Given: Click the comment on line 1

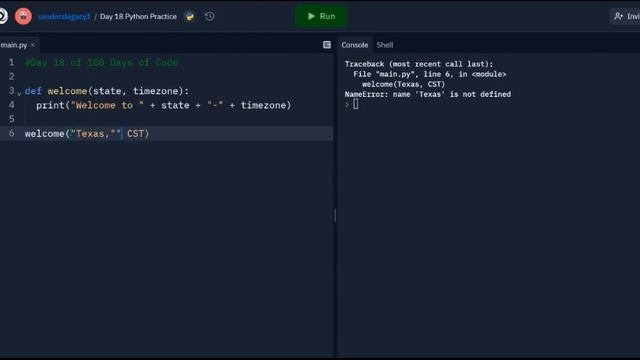Looking at the screenshot, I should 101,63.
